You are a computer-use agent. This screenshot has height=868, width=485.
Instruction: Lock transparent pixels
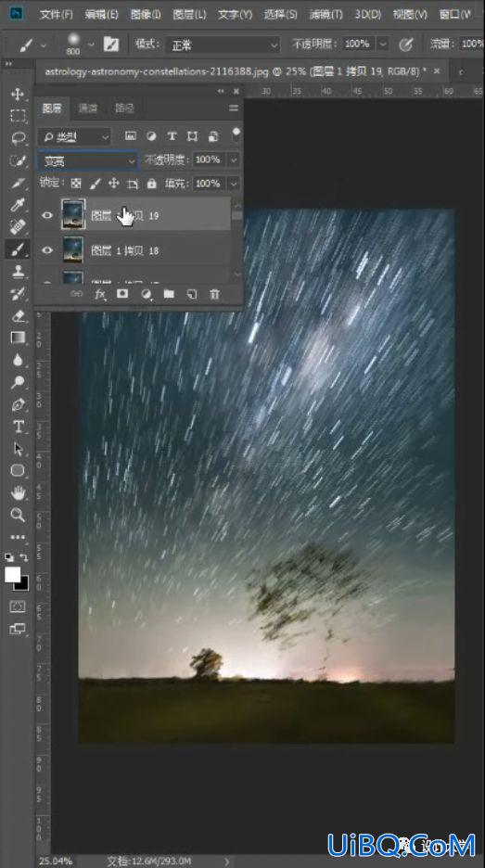pyautogui.click(x=76, y=184)
